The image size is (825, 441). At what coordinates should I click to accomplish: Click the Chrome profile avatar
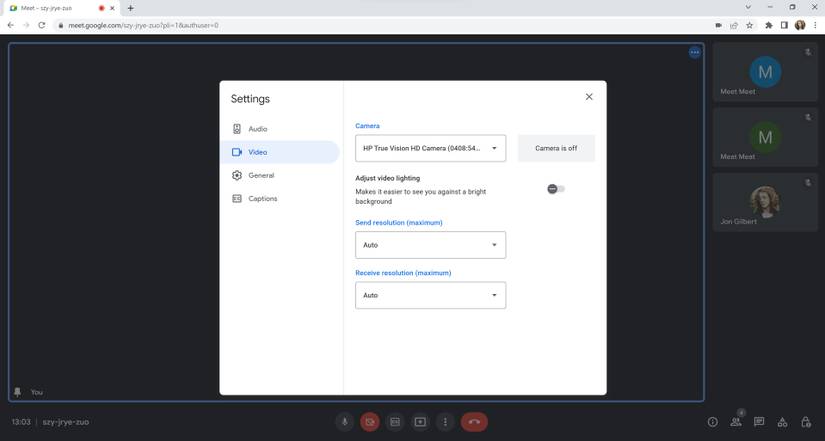pyautogui.click(x=800, y=25)
